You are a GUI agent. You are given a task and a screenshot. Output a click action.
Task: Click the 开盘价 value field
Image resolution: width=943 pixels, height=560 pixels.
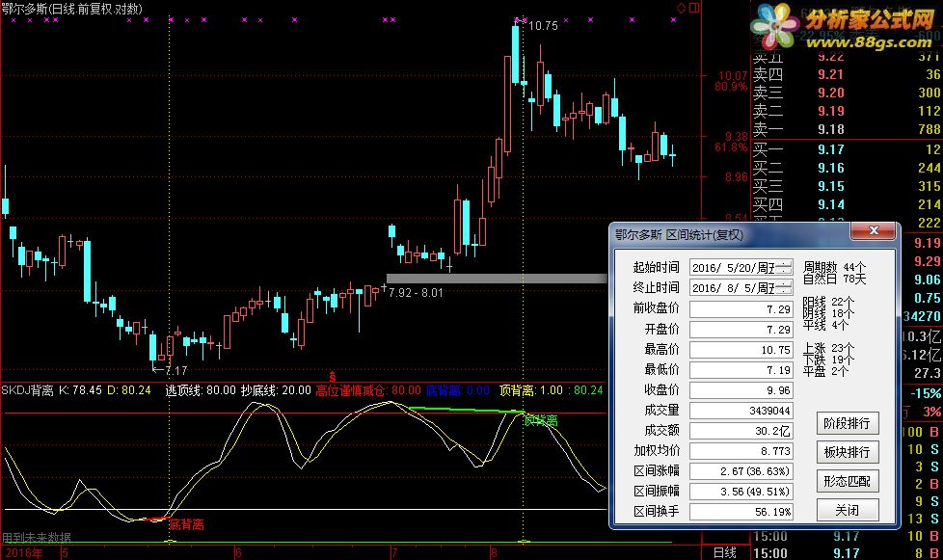741,330
